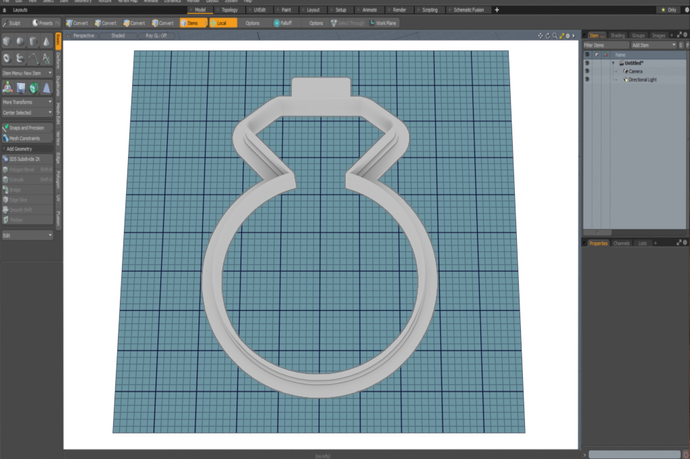690x459 pixels.
Task: Open the Polygon vertical sidebar tab
Action: [58, 179]
